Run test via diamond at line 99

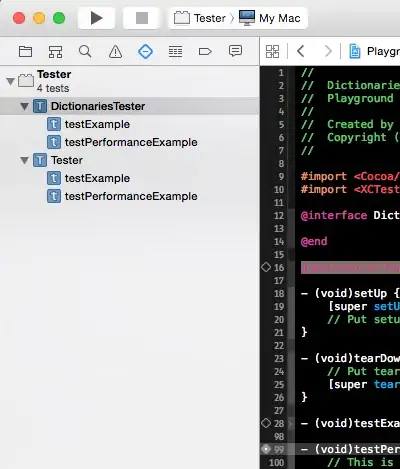pyautogui.click(x=266, y=449)
